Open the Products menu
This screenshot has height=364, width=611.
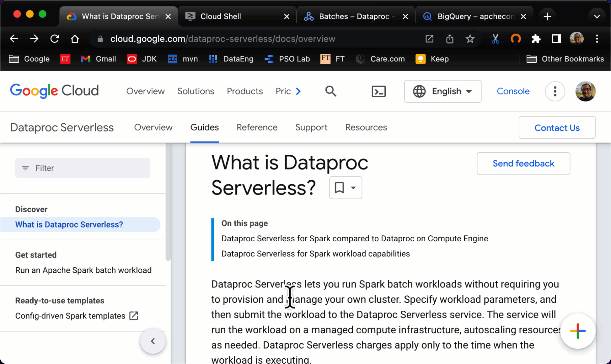pyautogui.click(x=245, y=91)
